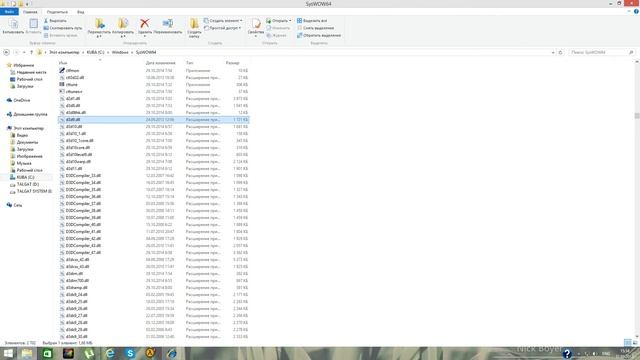Click Этот компьютер in the address breadcrumb
This screenshot has height=360, width=640.
[x=64, y=52]
